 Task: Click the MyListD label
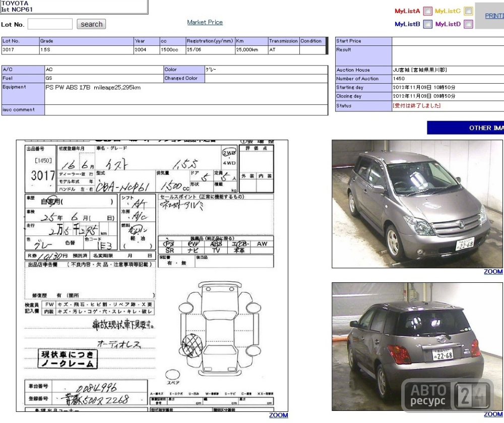click(x=448, y=24)
